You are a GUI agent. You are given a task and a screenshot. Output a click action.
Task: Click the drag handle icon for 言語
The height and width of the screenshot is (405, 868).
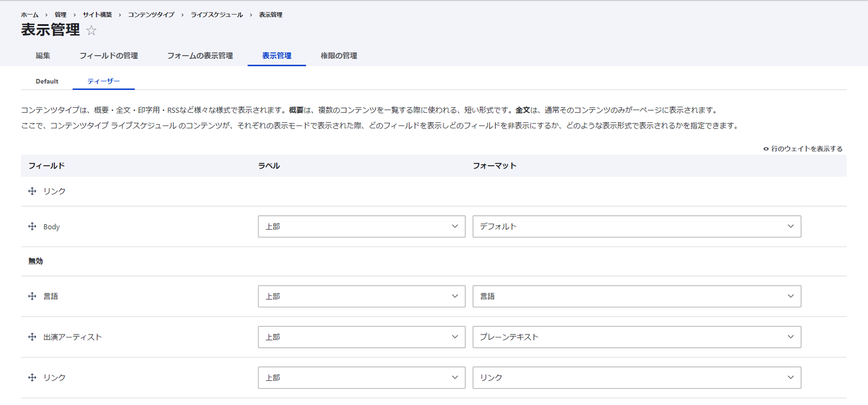point(33,297)
